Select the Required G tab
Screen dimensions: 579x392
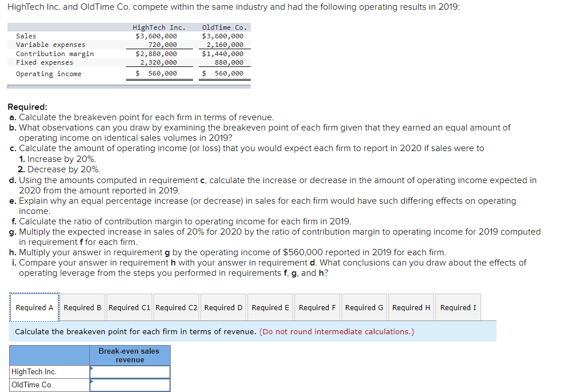[x=364, y=307]
